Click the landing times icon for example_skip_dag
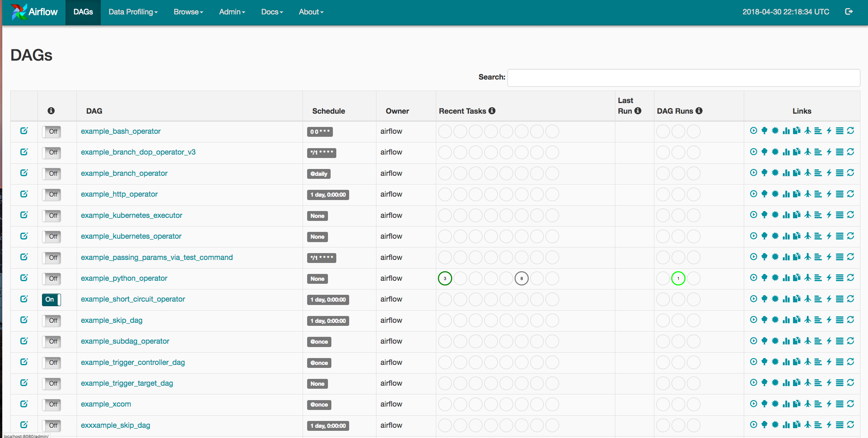This screenshot has width=868, height=438. pyautogui.click(x=807, y=319)
